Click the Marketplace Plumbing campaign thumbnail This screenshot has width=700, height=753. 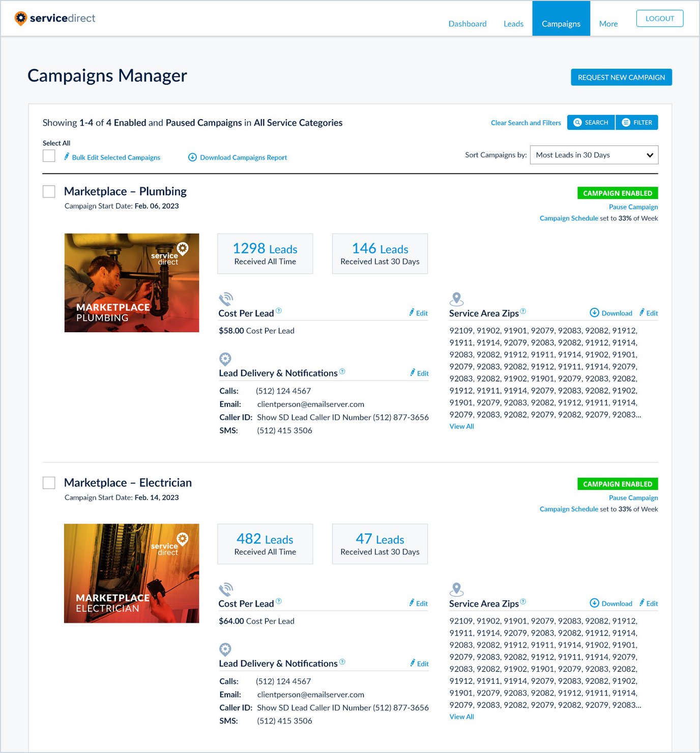[x=132, y=282]
